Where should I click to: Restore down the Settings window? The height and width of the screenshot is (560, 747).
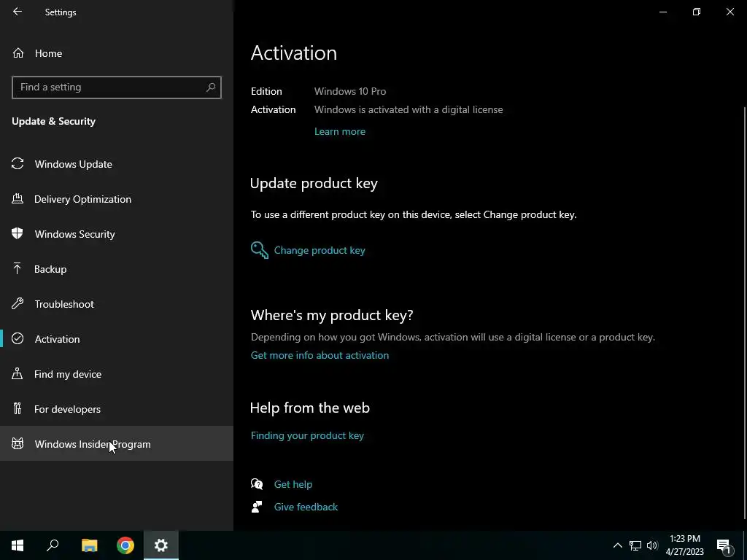(697, 12)
